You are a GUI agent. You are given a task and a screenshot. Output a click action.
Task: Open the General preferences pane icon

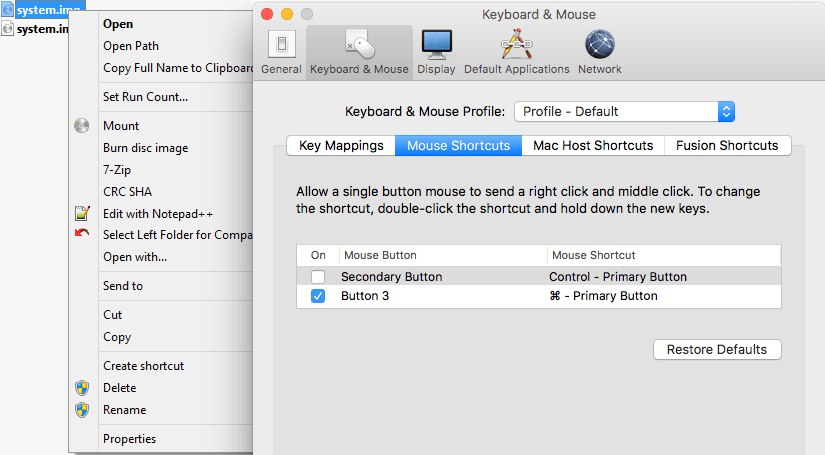tap(281, 46)
